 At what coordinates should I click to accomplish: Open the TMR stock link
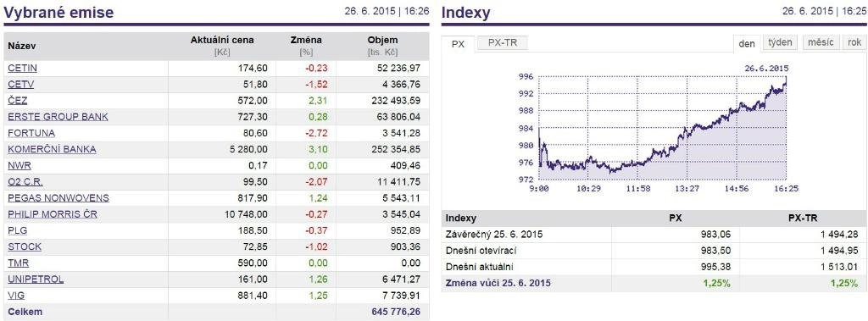19,263
